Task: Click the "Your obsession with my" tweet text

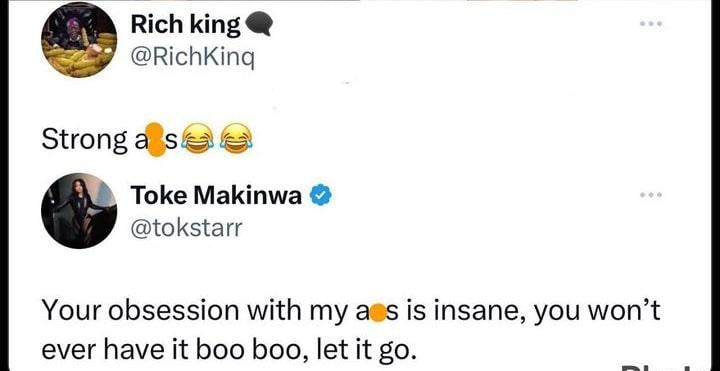Action: point(197,312)
